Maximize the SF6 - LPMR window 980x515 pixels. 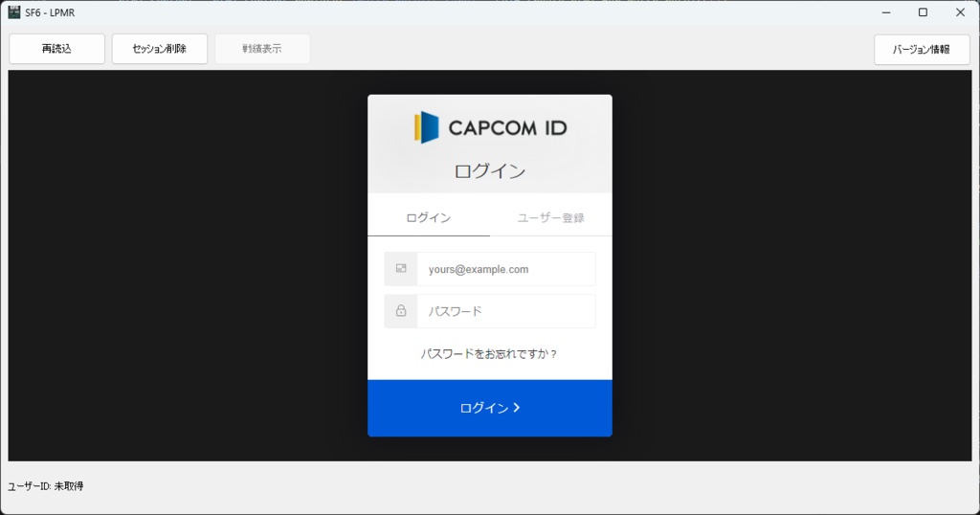click(x=924, y=12)
